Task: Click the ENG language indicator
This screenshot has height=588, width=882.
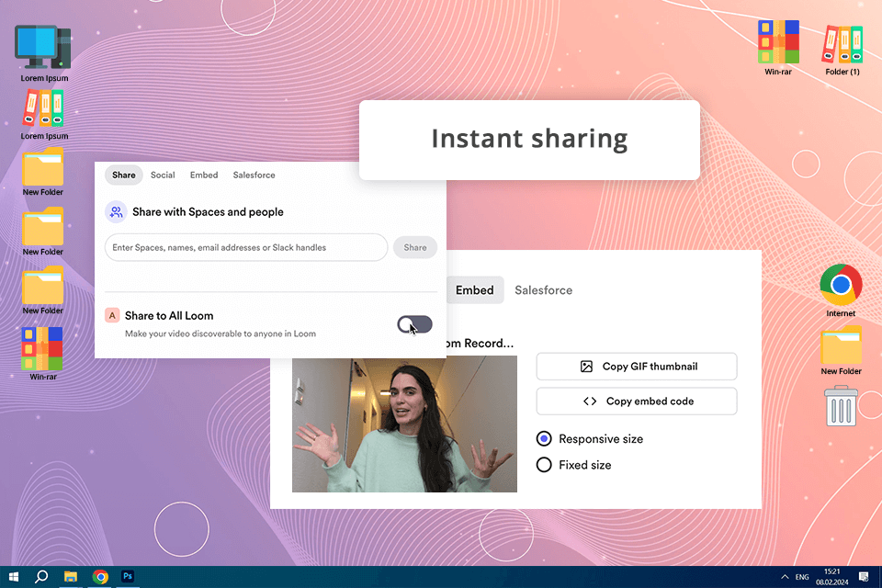Action: click(x=802, y=577)
